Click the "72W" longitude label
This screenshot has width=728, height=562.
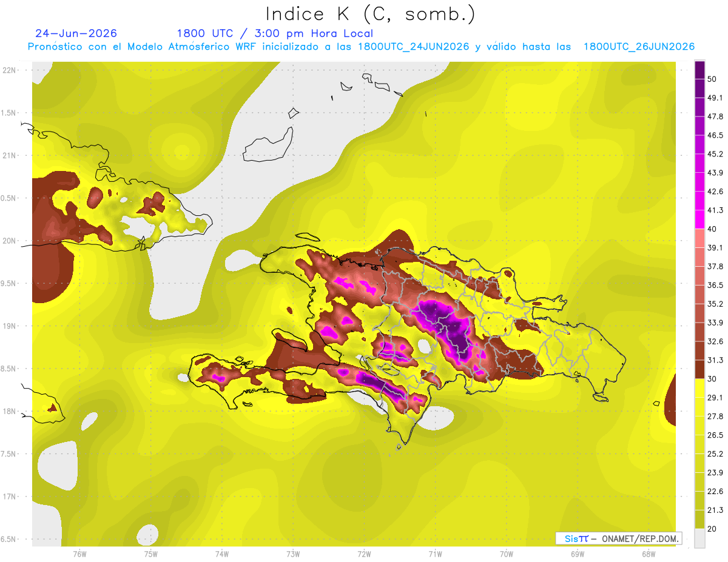364,553
